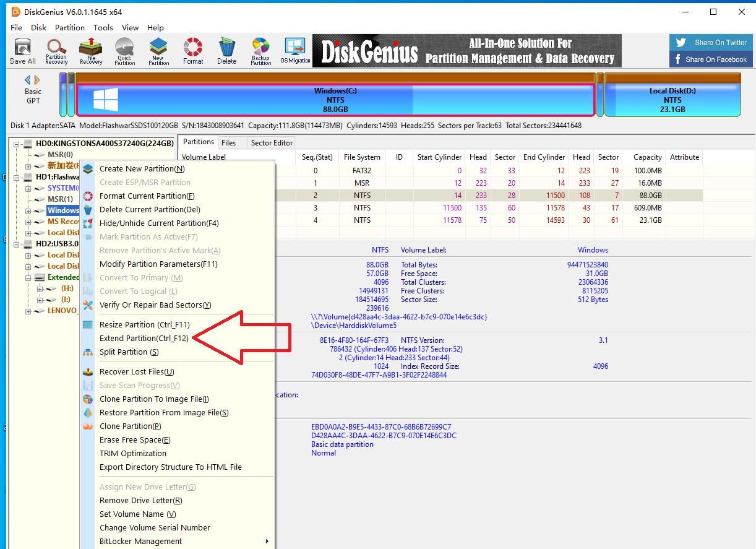Click the Share On Facebook button
756x549 pixels.
click(711, 59)
